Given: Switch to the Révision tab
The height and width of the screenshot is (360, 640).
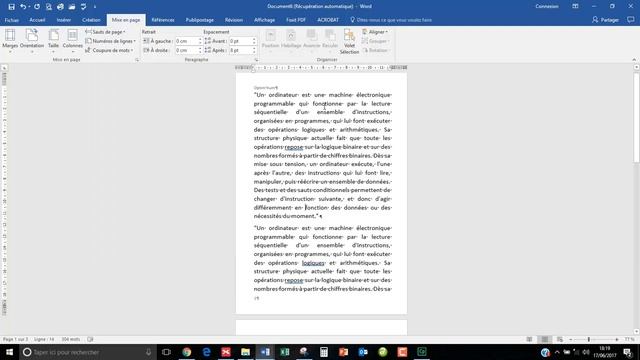Looking at the screenshot, I should coord(234,20).
